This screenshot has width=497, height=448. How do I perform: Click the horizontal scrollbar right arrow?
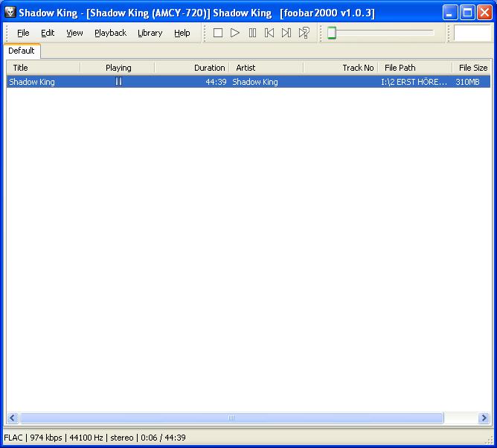point(484,418)
